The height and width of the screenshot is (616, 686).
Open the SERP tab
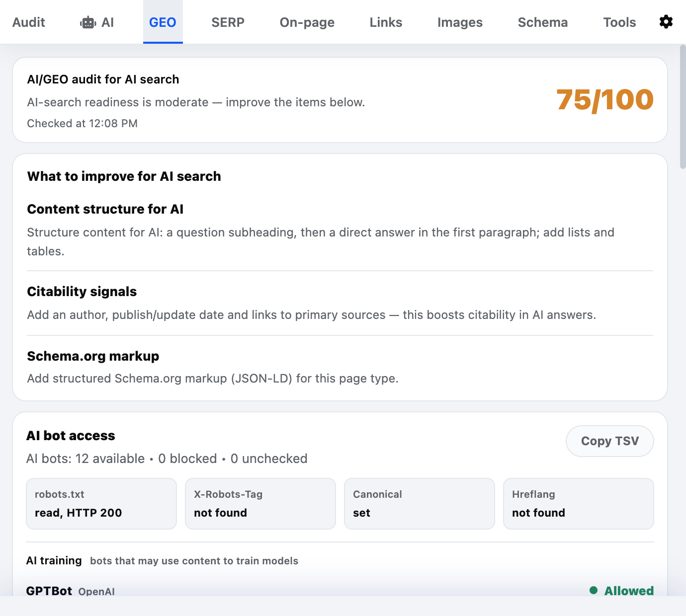coord(228,22)
